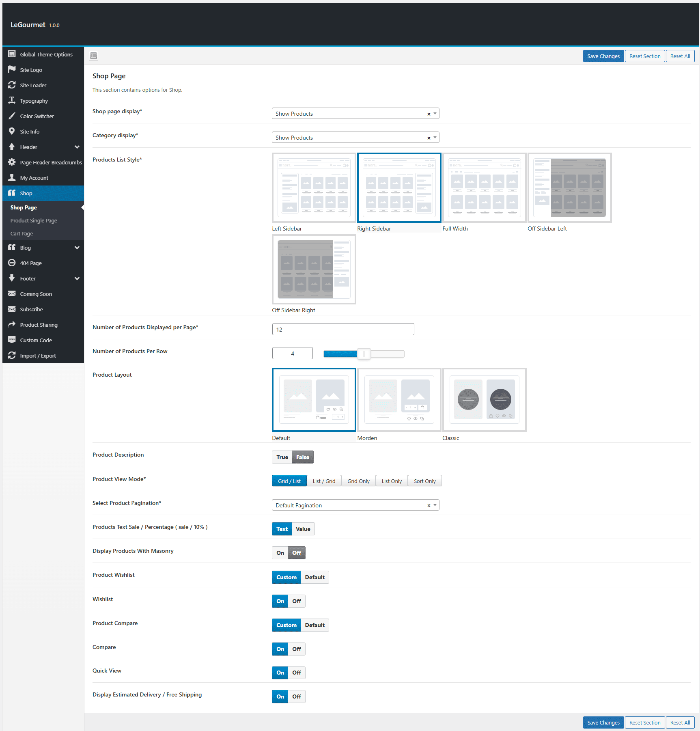
Task: Click the Product Sharing arrow icon
Action: click(12, 324)
